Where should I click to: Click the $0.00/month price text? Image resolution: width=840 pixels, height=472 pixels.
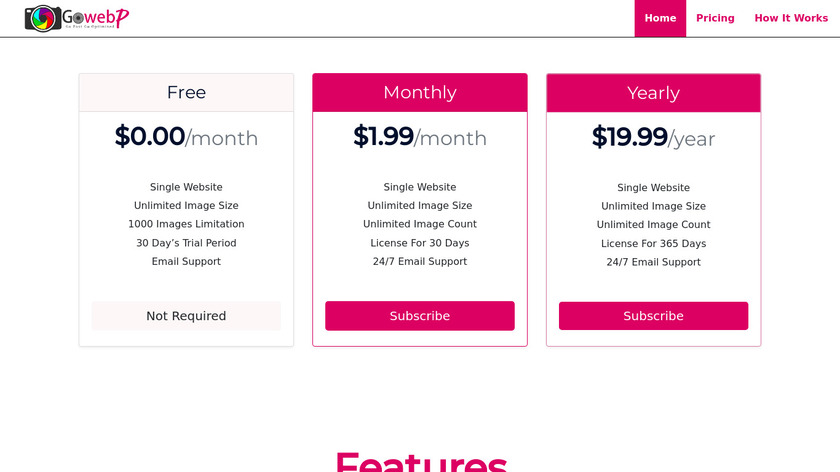coord(186,137)
